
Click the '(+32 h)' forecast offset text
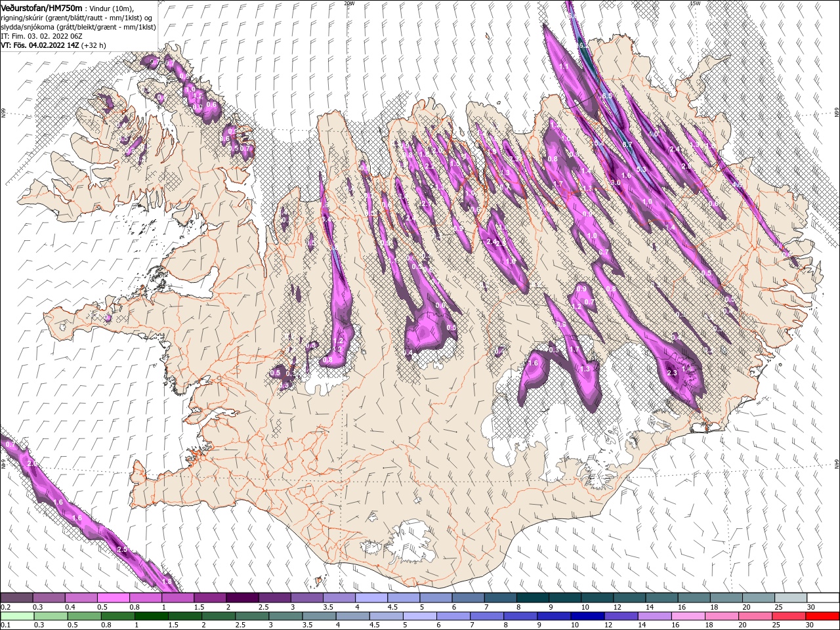(94, 45)
